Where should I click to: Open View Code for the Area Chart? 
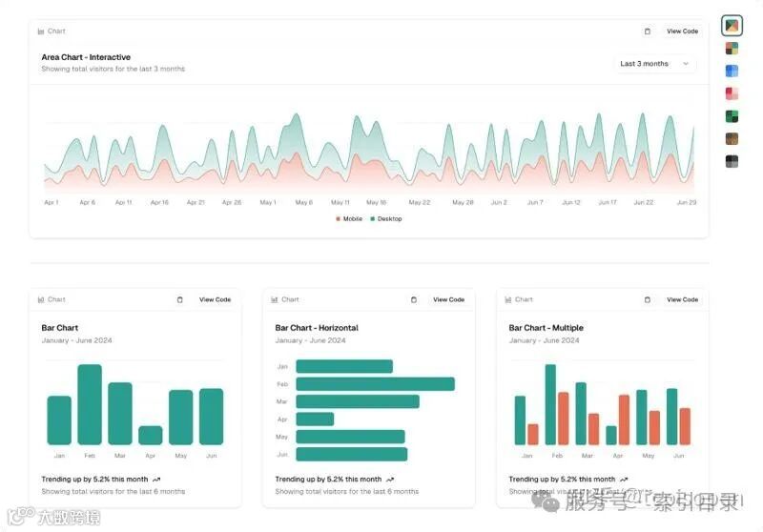[682, 31]
